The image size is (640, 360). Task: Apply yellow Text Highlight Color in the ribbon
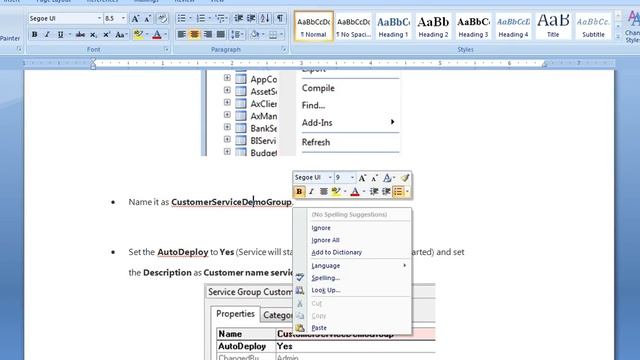click(138, 35)
